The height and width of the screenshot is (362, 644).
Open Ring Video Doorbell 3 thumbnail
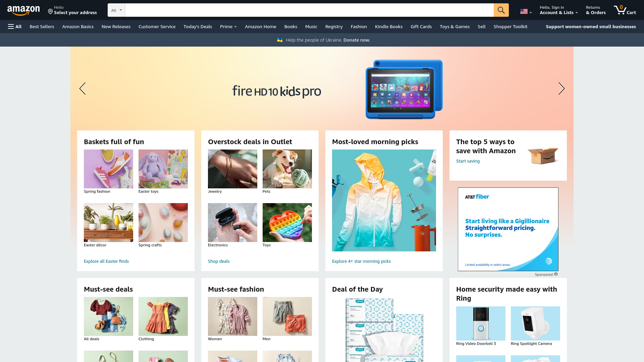[481, 323]
